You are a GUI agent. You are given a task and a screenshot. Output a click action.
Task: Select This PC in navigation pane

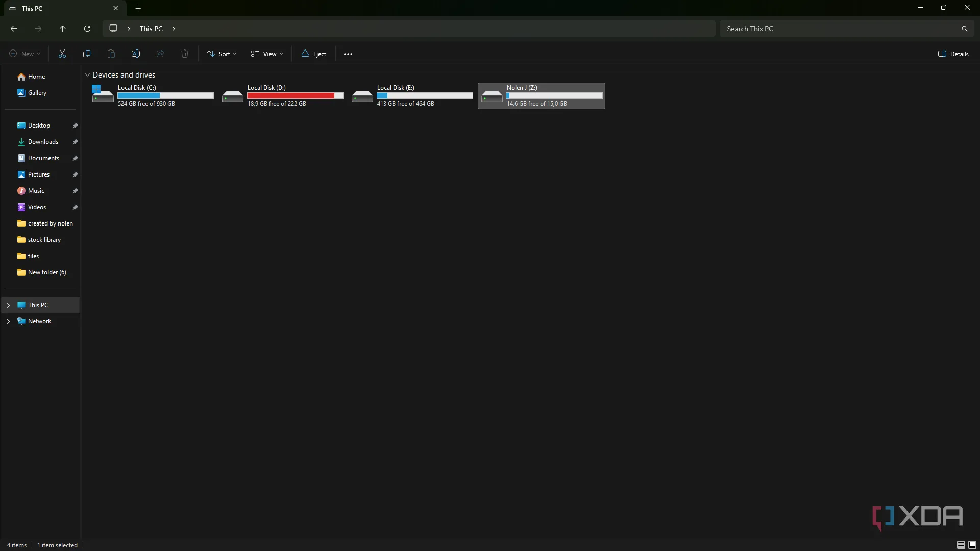(41, 305)
